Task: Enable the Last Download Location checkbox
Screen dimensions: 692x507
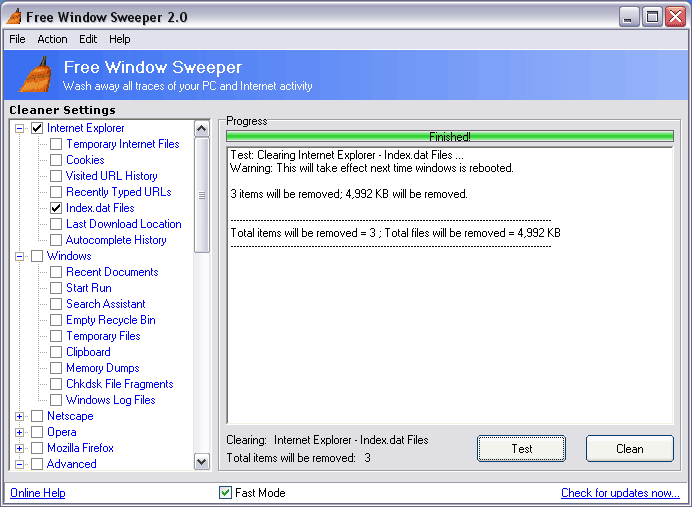Action: click(x=56, y=224)
